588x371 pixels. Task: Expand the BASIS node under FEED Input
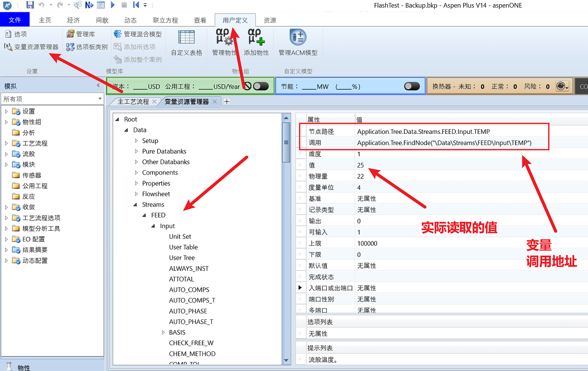(163, 332)
